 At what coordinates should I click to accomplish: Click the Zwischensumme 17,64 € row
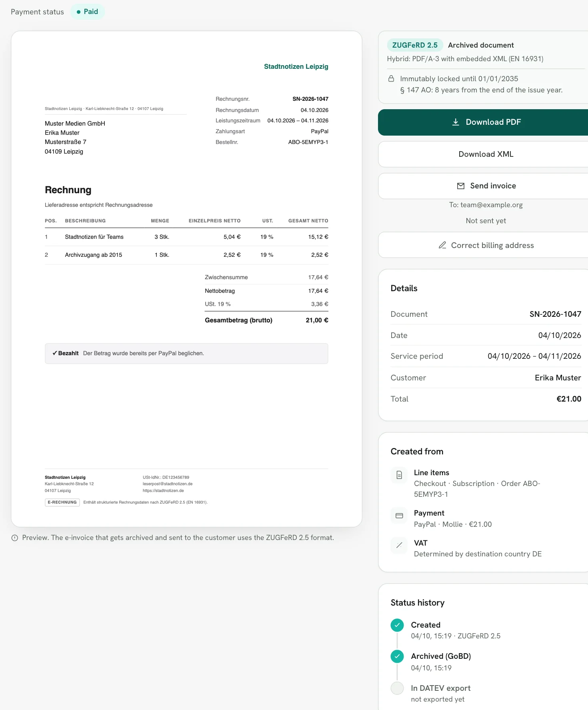point(266,278)
